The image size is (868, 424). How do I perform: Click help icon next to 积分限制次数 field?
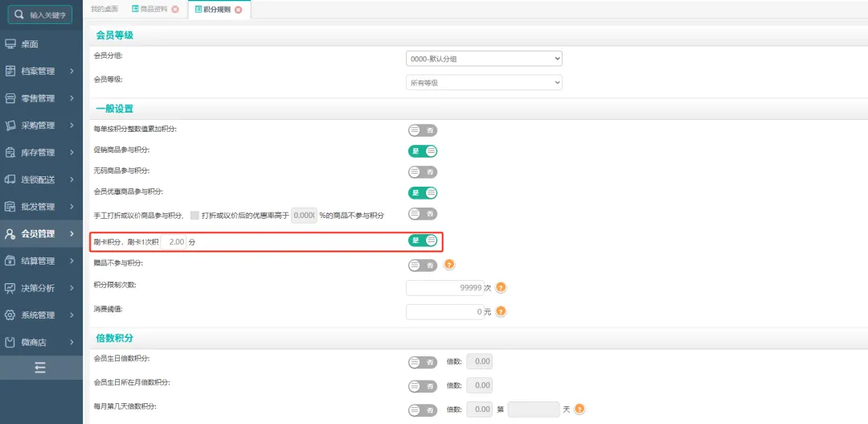[x=501, y=287]
